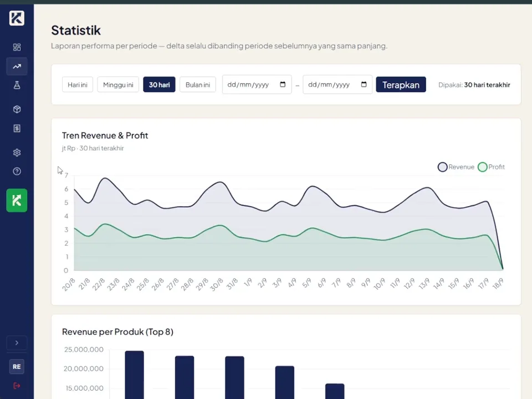Click the green K badge in sidebar
This screenshot has width=532, height=399.
17,201
